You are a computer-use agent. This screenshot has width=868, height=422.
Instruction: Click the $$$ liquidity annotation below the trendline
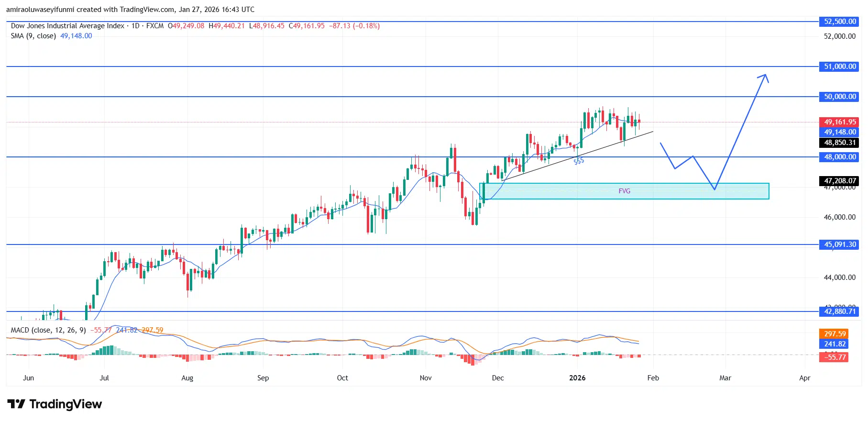click(x=579, y=161)
